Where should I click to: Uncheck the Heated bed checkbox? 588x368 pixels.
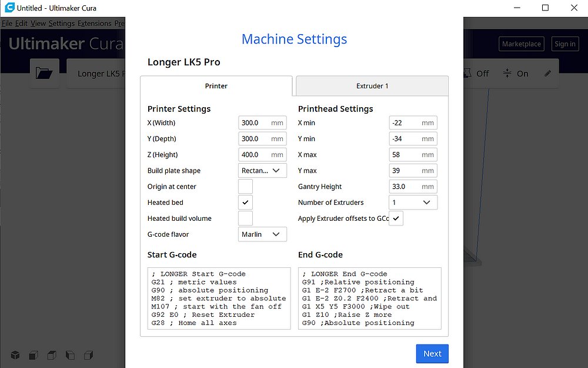click(x=245, y=203)
